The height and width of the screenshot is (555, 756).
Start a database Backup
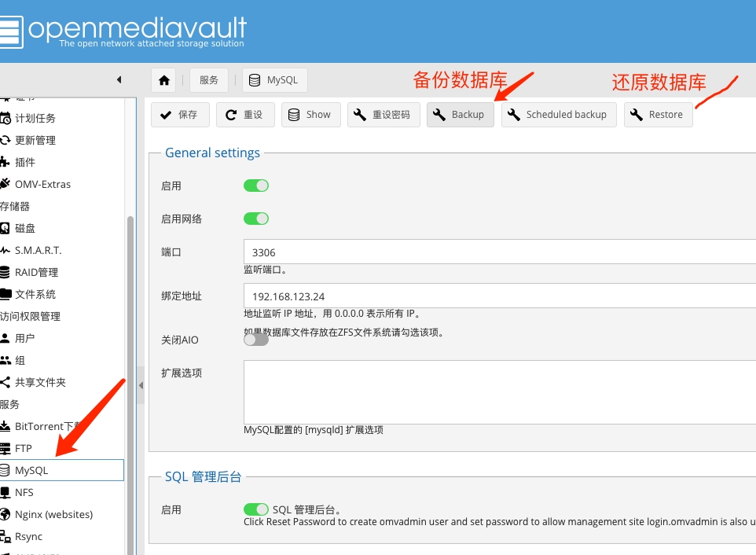point(460,115)
